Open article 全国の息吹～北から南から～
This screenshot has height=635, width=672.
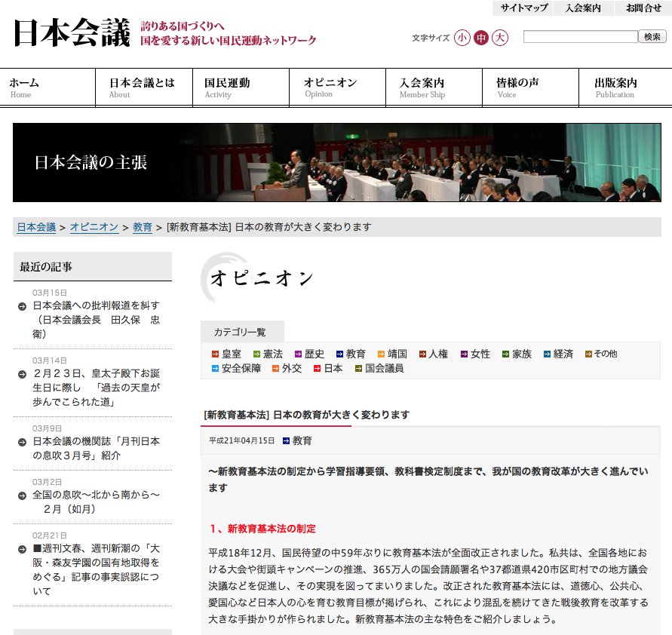[x=96, y=502]
